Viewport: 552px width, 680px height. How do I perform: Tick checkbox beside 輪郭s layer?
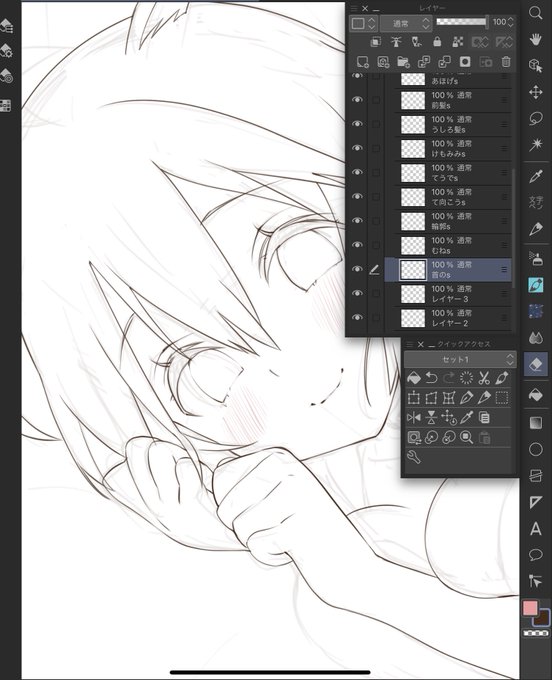click(x=376, y=221)
